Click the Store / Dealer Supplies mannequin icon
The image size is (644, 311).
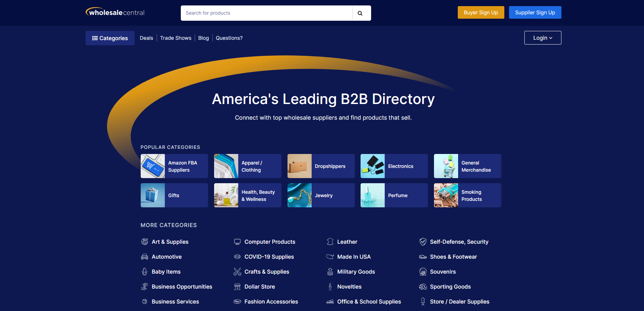click(423, 301)
